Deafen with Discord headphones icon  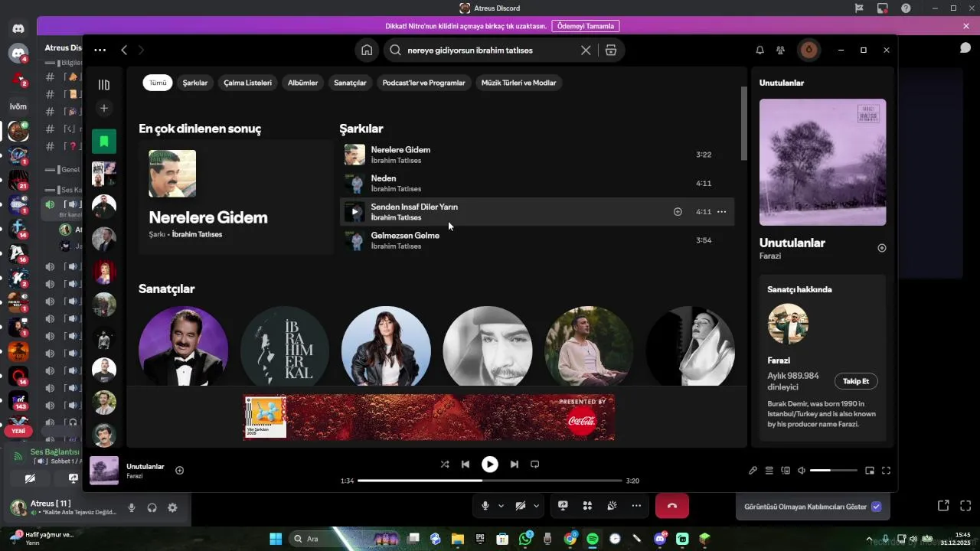tap(152, 507)
